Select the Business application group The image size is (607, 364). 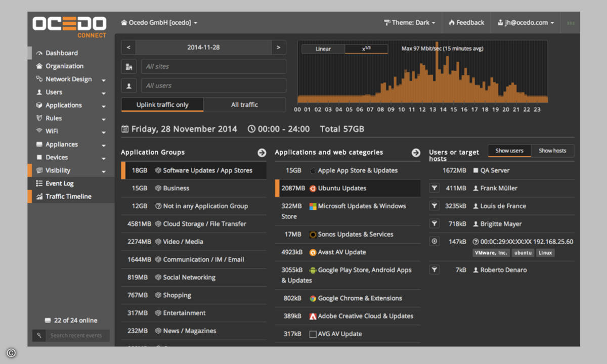(x=194, y=188)
